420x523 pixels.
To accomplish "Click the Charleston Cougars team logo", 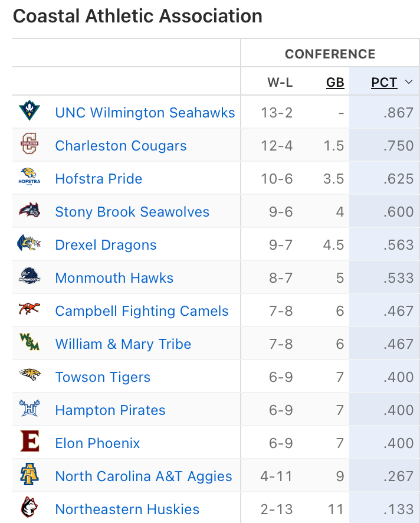I will (x=29, y=145).
